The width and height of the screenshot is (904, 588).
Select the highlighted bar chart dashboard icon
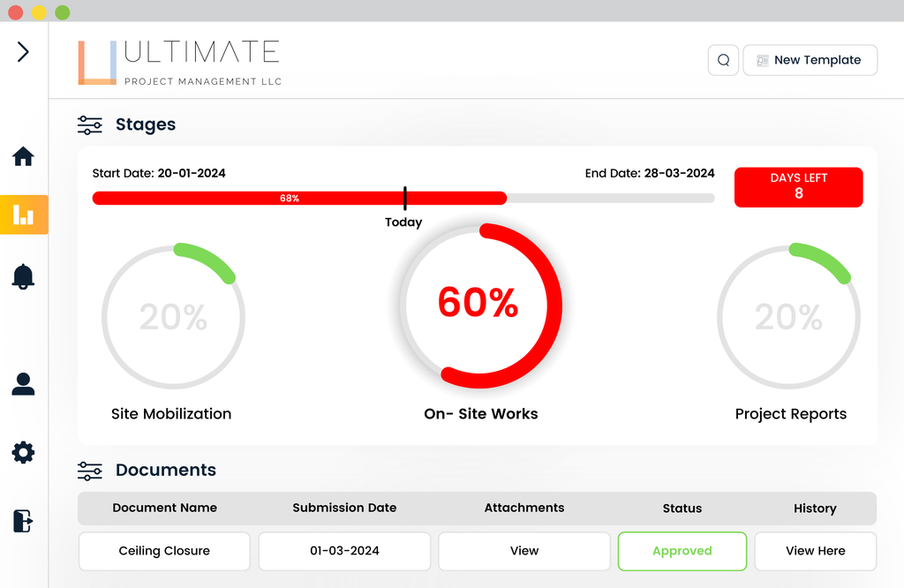pyautogui.click(x=24, y=215)
